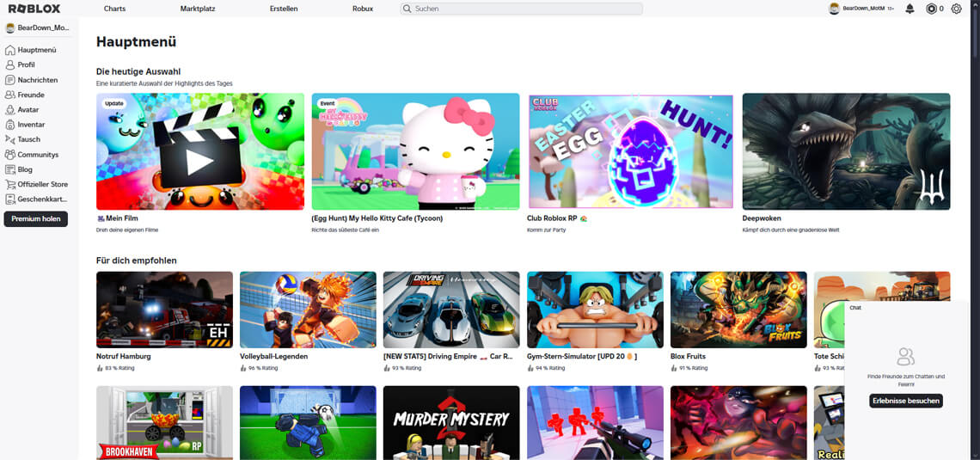Open the Mein Film game thumbnail

(200, 151)
